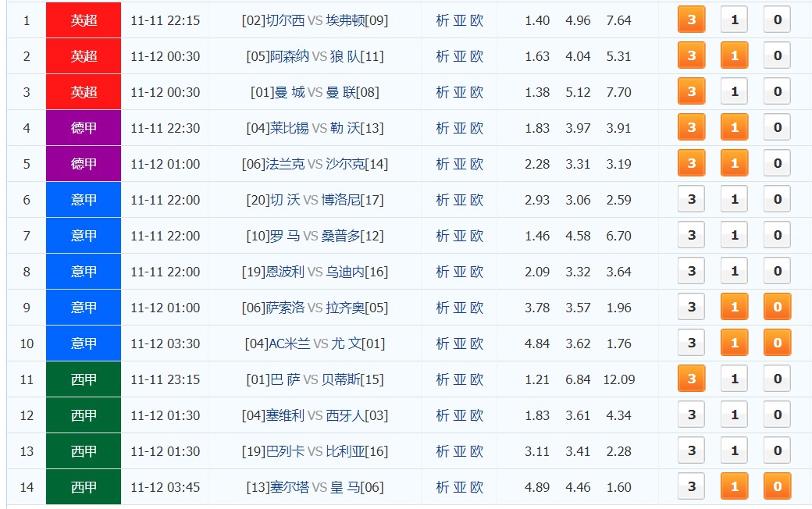This screenshot has height=509, width=812.
Task: Click team name 拉齐奥
Action: tap(345, 308)
